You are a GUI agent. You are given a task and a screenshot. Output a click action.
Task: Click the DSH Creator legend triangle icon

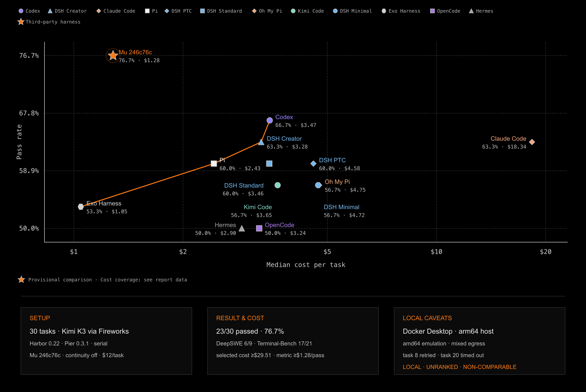click(50, 11)
